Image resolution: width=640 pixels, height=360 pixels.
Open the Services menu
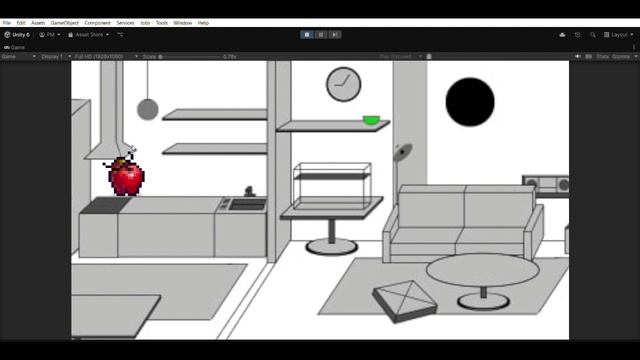click(x=125, y=23)
